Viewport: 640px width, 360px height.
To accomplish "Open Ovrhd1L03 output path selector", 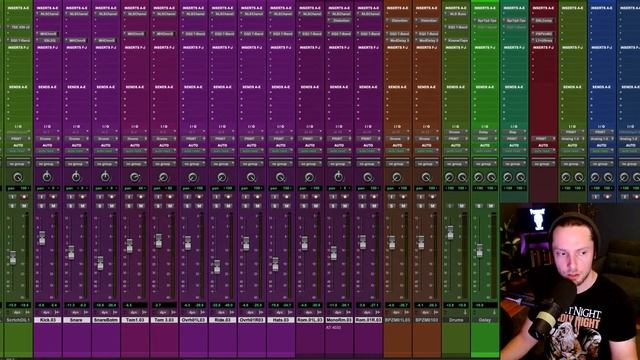I will tap(193, 139).
